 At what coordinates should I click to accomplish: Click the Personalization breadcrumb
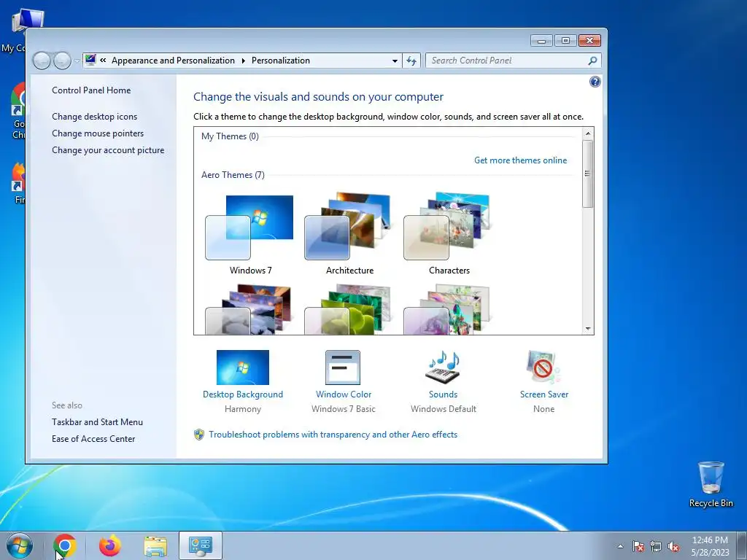(x=281, y=61)
